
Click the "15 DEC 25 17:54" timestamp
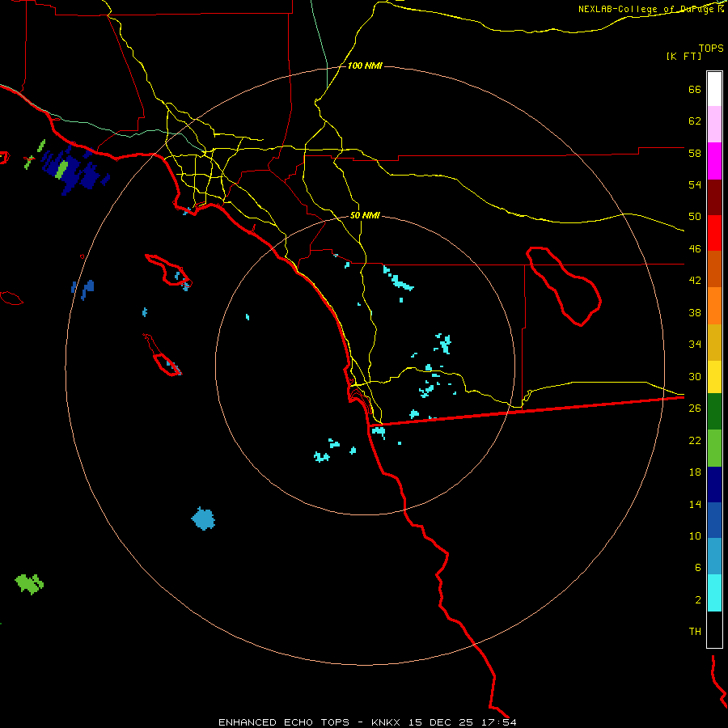point(463,722)
